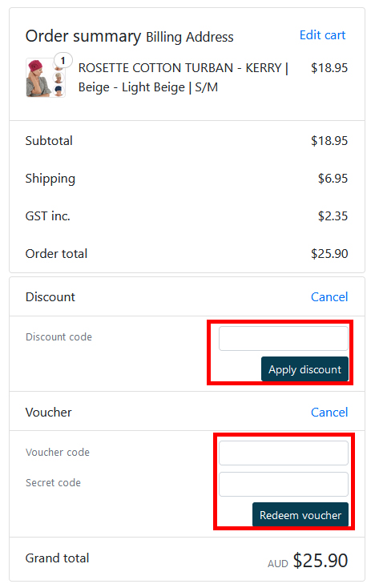Click the Order summary heading
This screenshot has height=588, width=375.
click(83, 36)
